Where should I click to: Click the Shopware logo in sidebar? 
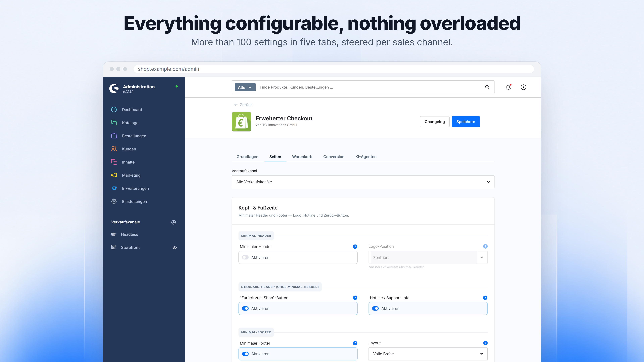pos(114,88)
